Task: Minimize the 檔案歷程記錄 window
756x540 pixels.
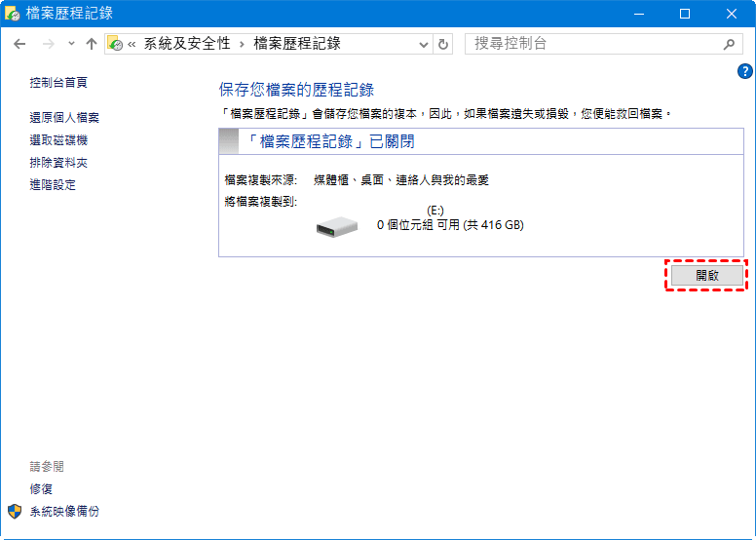Action: (x=639, y=14)
